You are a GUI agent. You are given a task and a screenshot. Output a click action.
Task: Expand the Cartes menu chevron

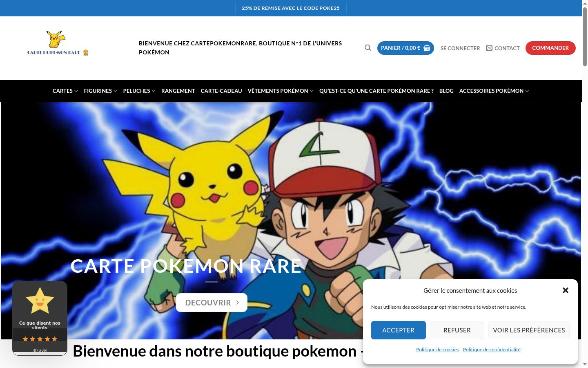[x=76, y=91]
